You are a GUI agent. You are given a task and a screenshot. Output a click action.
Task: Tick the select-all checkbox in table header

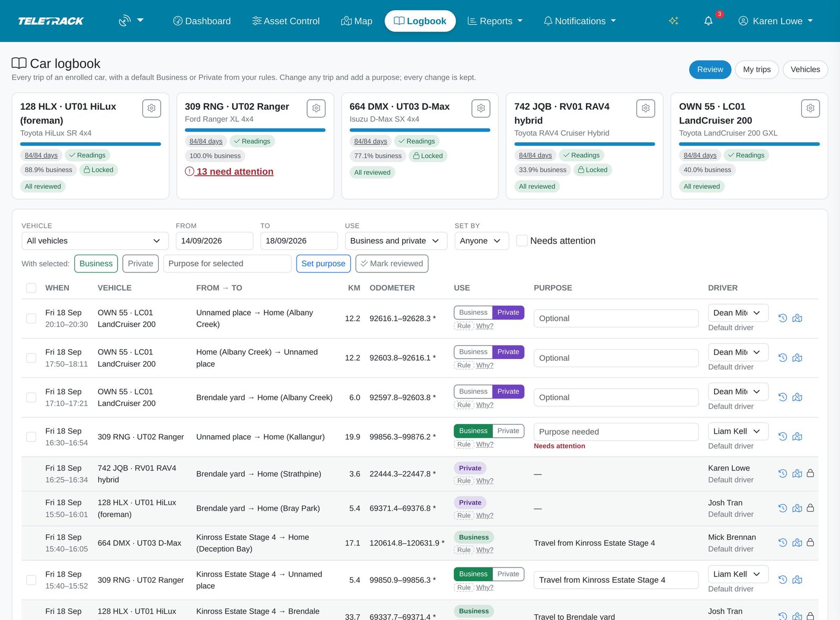tap(31, 288)
